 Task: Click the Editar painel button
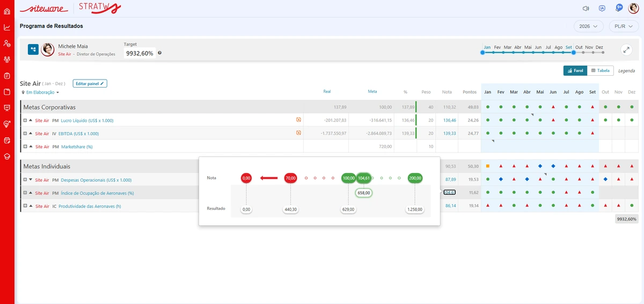tap(90, 83)
